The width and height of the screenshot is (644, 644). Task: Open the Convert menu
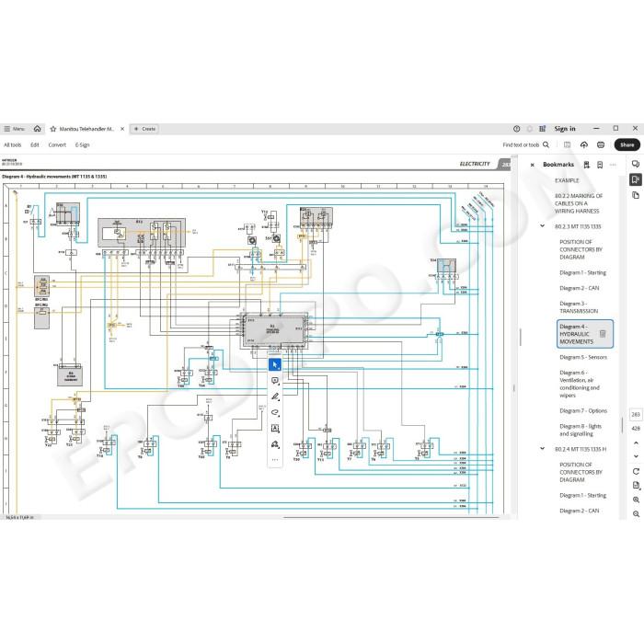click(x=57, y=145)
